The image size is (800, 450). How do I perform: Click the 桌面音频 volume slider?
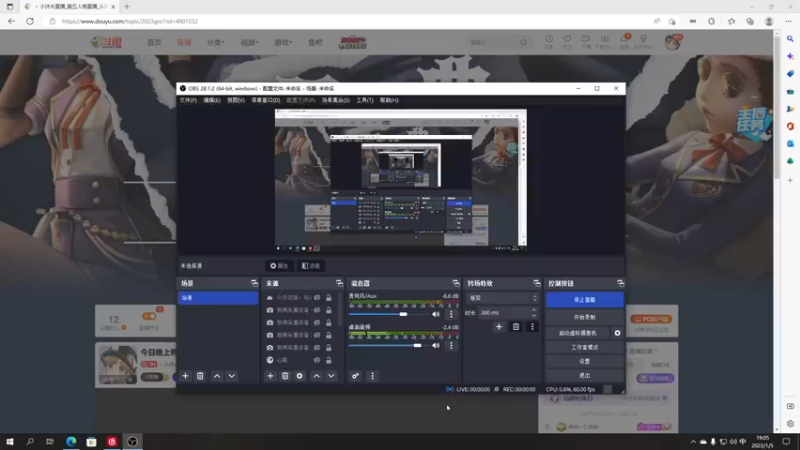tap(388, 345)
